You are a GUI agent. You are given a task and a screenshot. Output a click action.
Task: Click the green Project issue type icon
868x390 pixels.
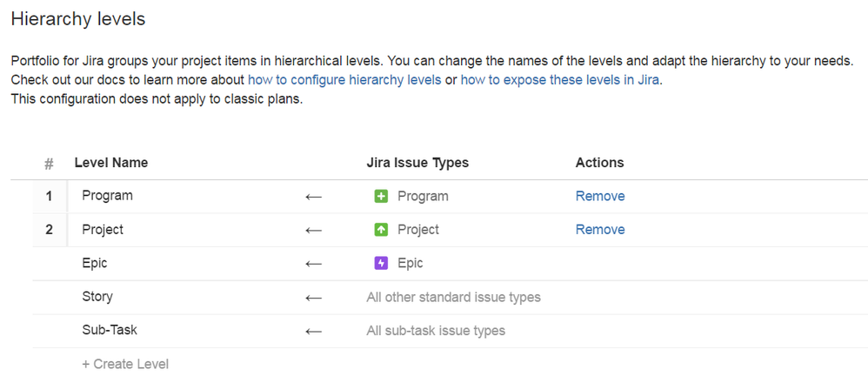[380, 230]
